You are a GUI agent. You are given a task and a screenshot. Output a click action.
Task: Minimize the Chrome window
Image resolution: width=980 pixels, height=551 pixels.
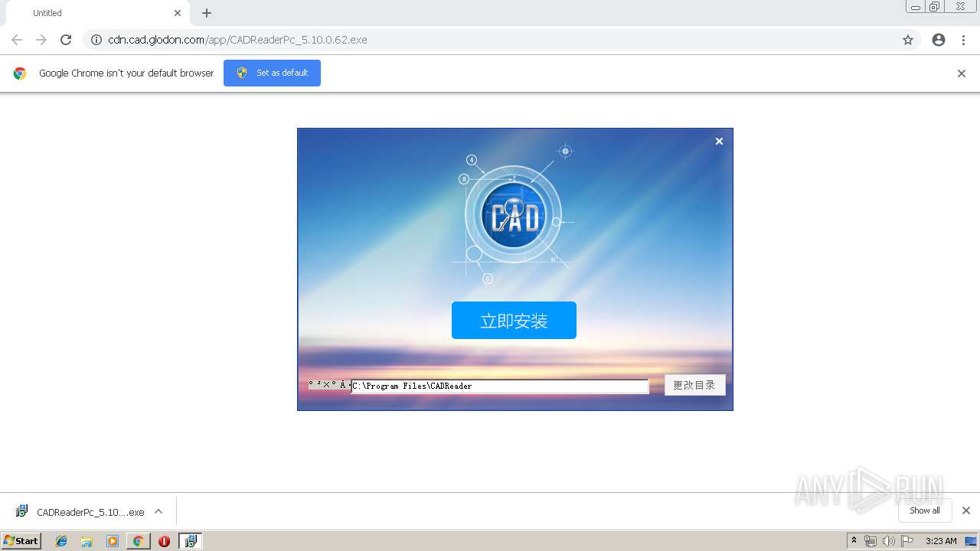pyautogui.click(x=915, y=7)
